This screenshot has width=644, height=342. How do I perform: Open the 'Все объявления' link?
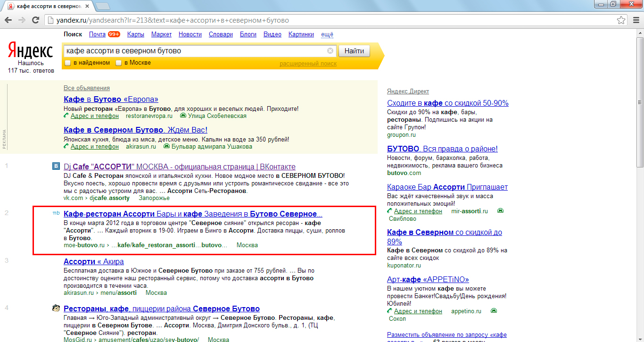[87, 88]
